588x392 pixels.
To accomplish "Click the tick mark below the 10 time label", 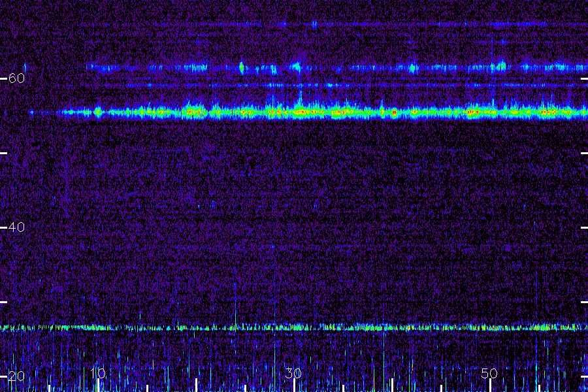I will click(x=98, y=385).
